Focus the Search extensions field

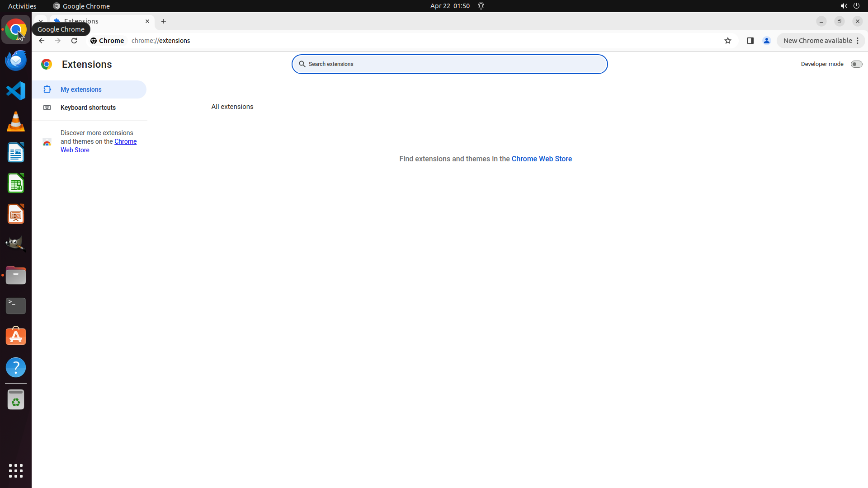[x=450, y=64]
